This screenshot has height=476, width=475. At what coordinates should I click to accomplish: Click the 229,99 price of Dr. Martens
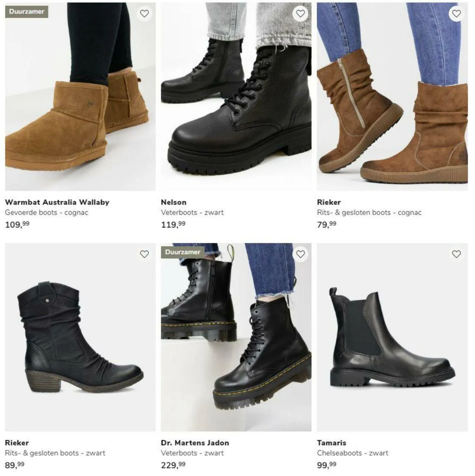pyautogui.click(x=173, y=465)
